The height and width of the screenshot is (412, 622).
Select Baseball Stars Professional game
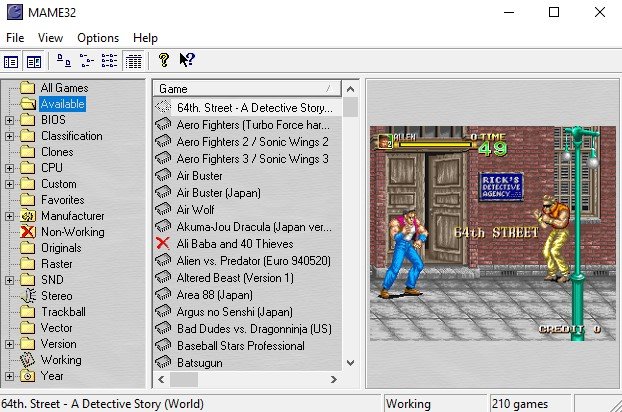[x=241, y=346]
